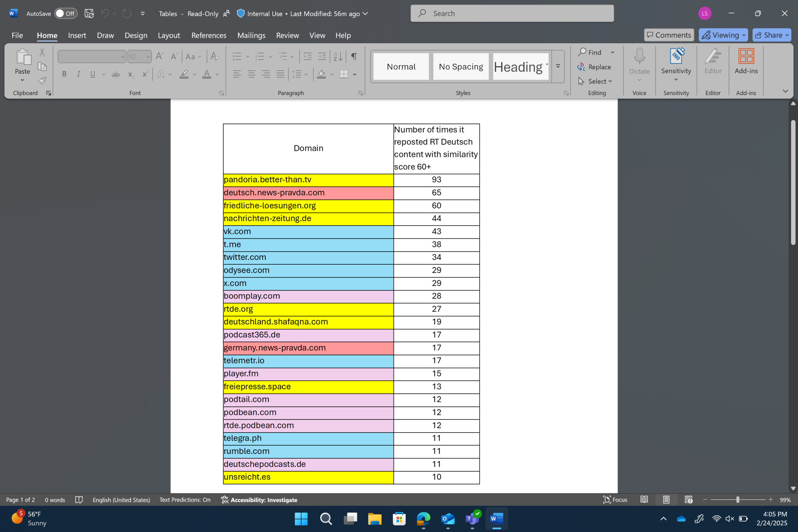Open Microsoft Edge from the taskbar
The height and width of the screenshot is (532, 798).
(x=424, y=519)
